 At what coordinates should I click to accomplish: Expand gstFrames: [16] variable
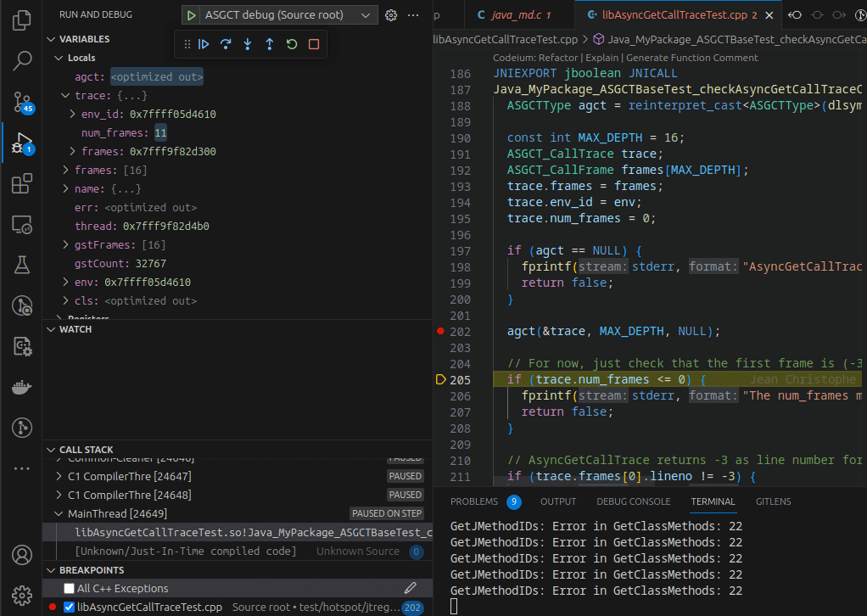pyautogui.click(x=65, y=245)
